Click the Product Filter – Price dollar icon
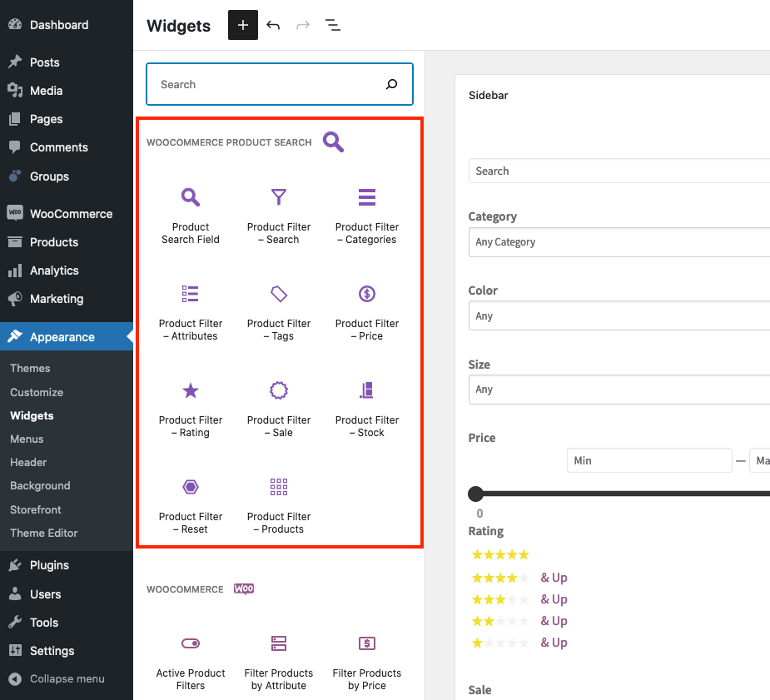Image resolution: width=770 pixels, height=700 pixels. click(x=366, y=294)
